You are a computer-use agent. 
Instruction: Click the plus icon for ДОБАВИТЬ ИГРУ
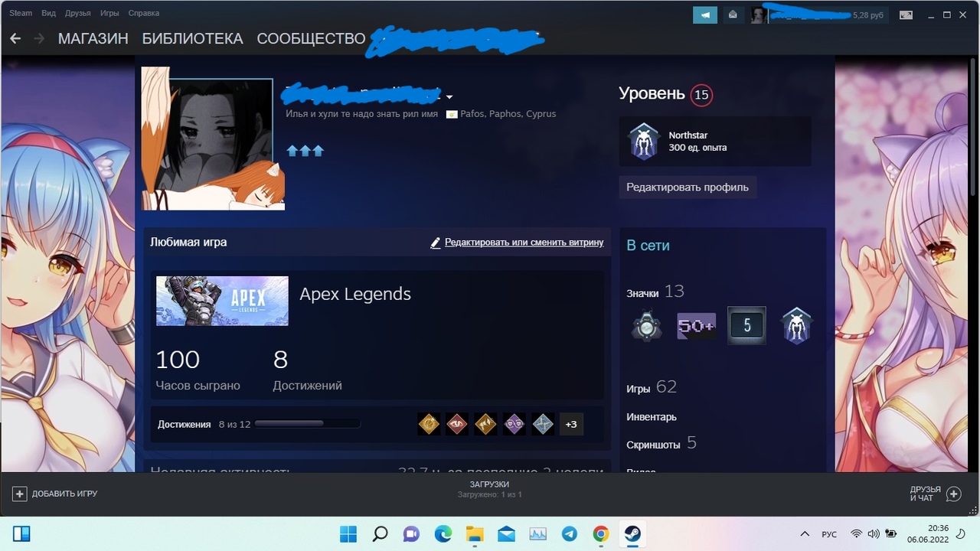20,494
